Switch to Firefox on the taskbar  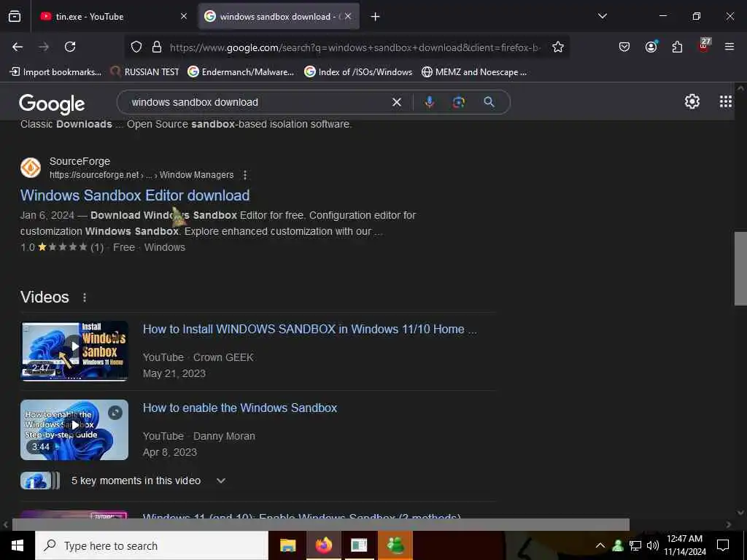323,545
